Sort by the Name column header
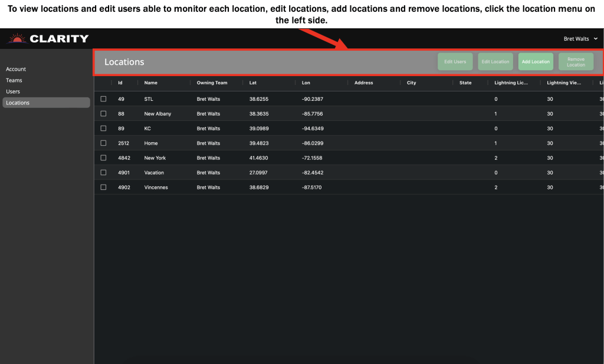 151,83
